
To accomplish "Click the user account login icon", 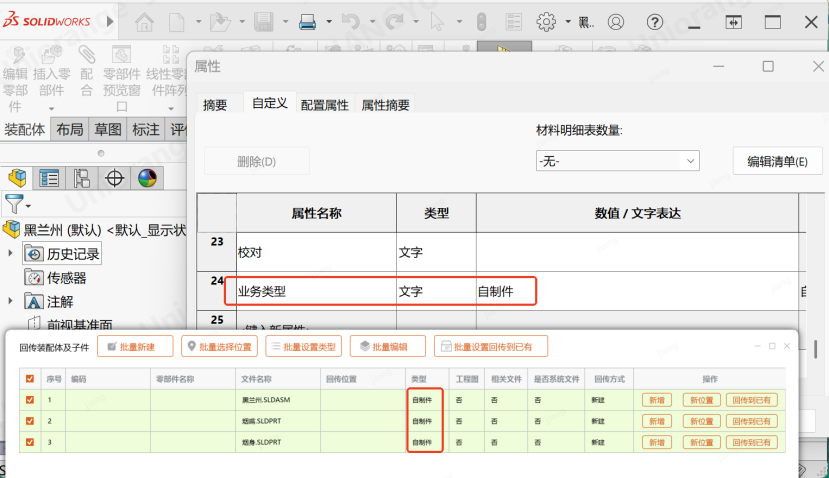I will coord(616,21).
